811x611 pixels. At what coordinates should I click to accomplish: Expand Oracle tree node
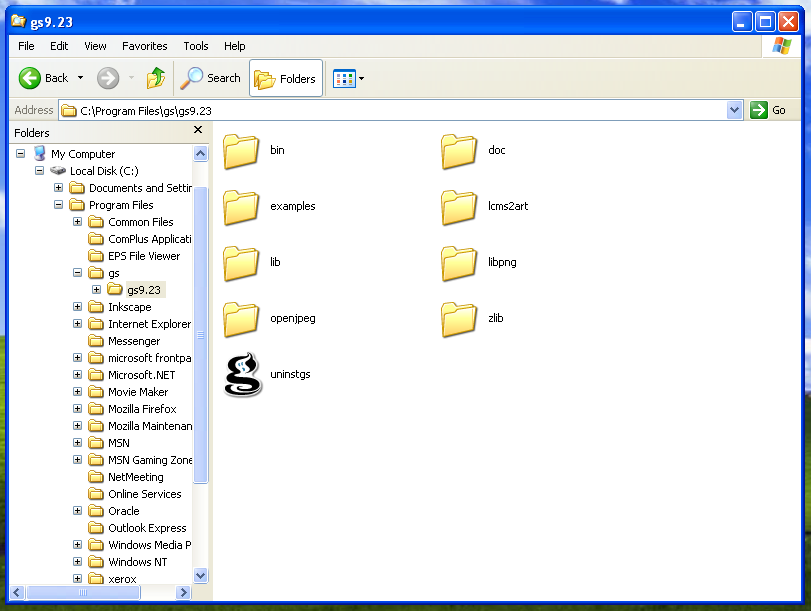click(78, 511)
